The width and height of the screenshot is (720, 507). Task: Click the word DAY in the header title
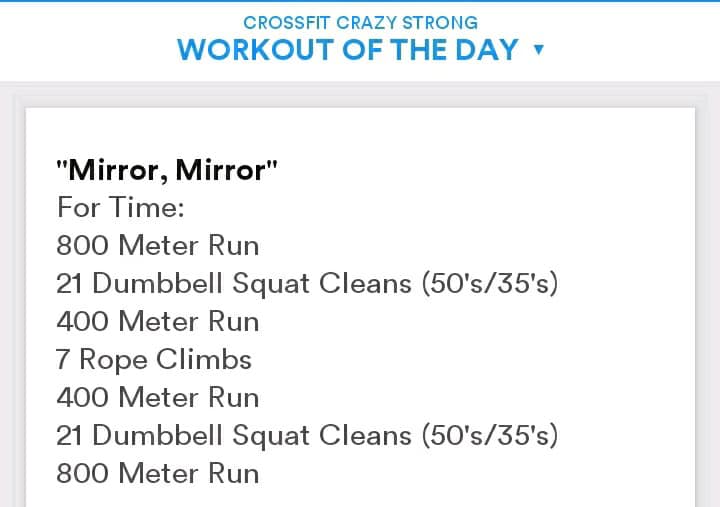tap(485, 49)
